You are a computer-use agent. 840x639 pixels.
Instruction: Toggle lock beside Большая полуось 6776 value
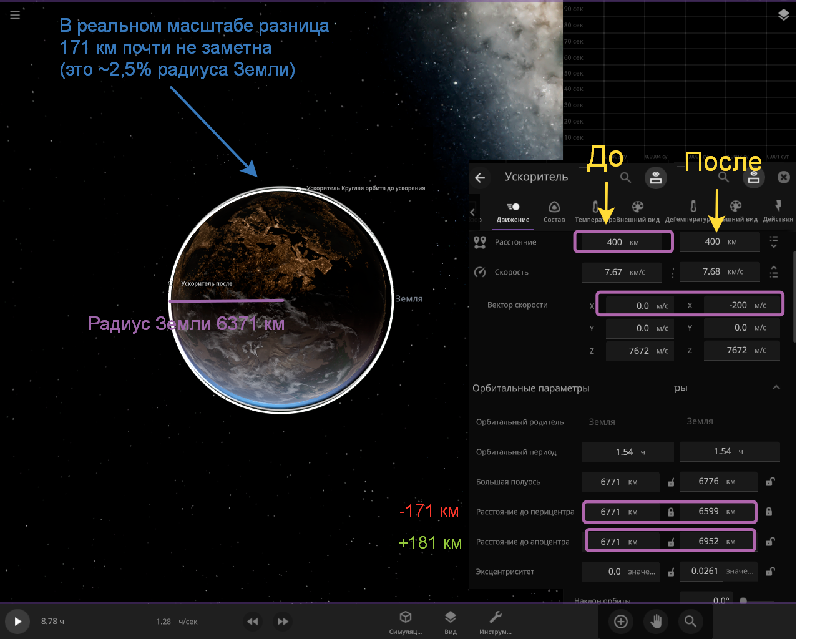coord(770,481)
